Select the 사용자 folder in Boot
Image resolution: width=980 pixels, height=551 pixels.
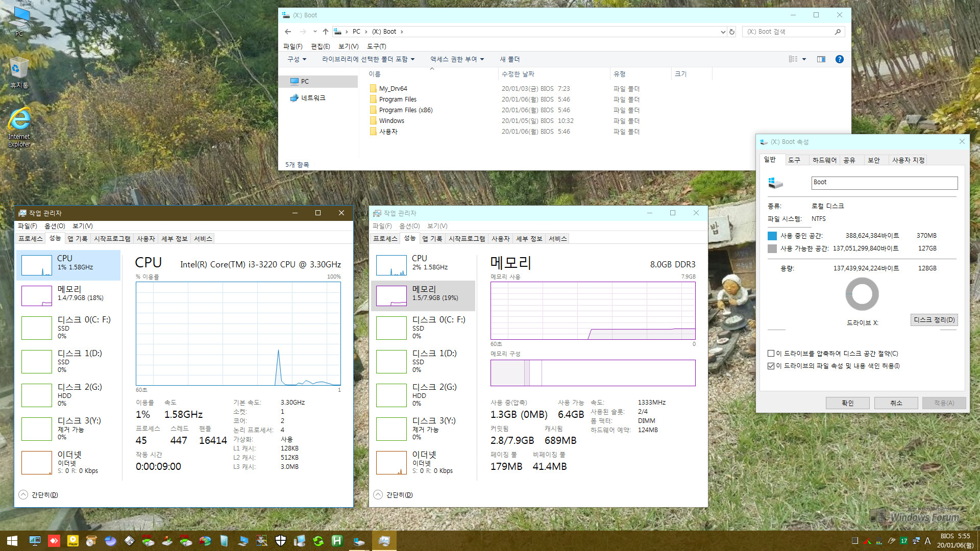click(388, 132)
